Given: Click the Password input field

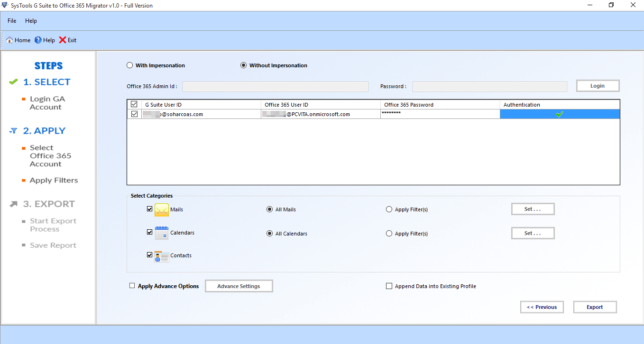Looking at the screenshot, I should [x=489, y=86].
